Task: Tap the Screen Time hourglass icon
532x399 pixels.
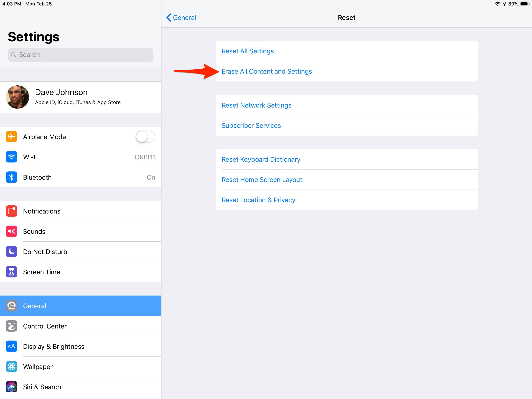Action: pyautogui.click(x=11, y=272)
